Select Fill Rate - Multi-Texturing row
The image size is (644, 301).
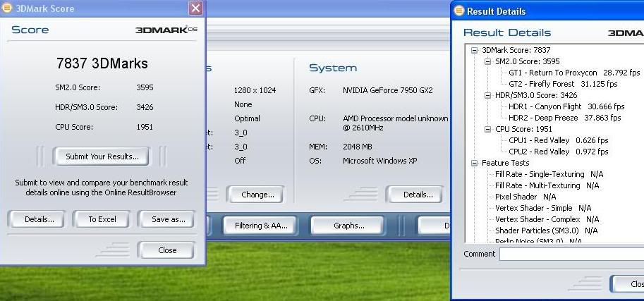pos(547,185)
